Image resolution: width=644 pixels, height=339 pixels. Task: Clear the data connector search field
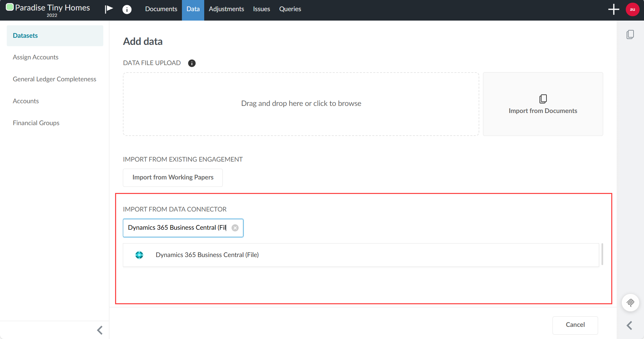click(x=235, y=228)
